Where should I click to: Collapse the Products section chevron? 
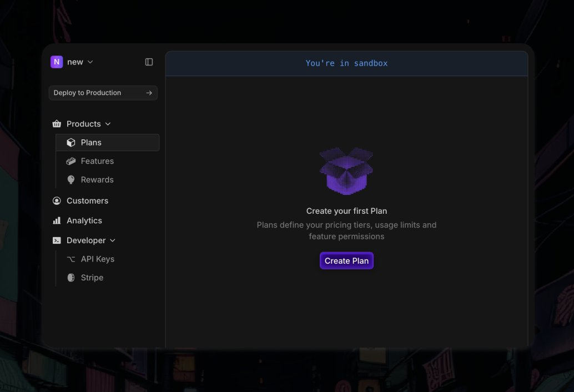[109, 124]
